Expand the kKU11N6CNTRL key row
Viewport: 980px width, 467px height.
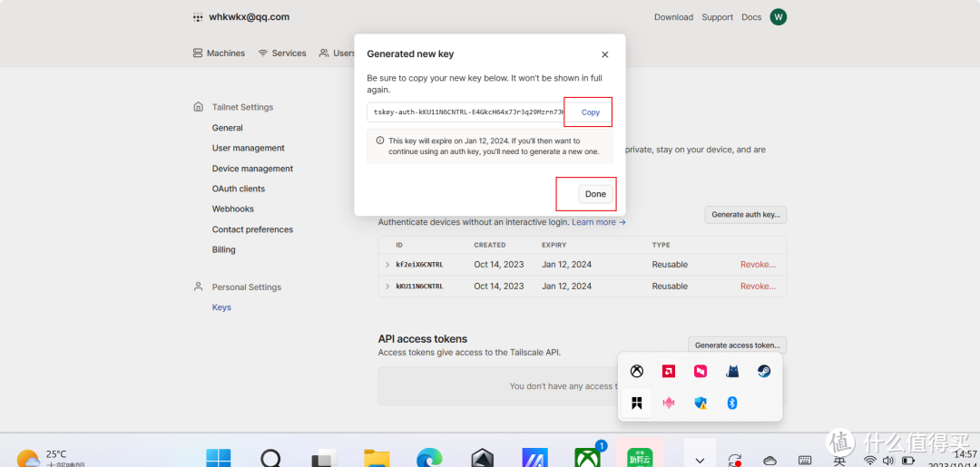point(387,287)
